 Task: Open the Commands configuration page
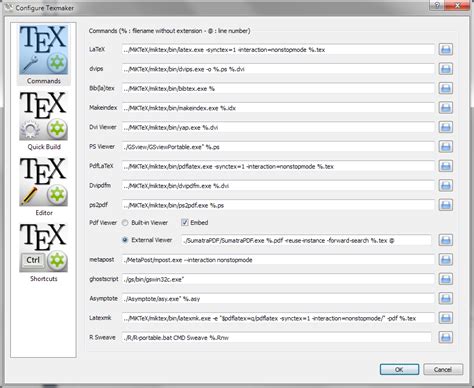point(43,55)
